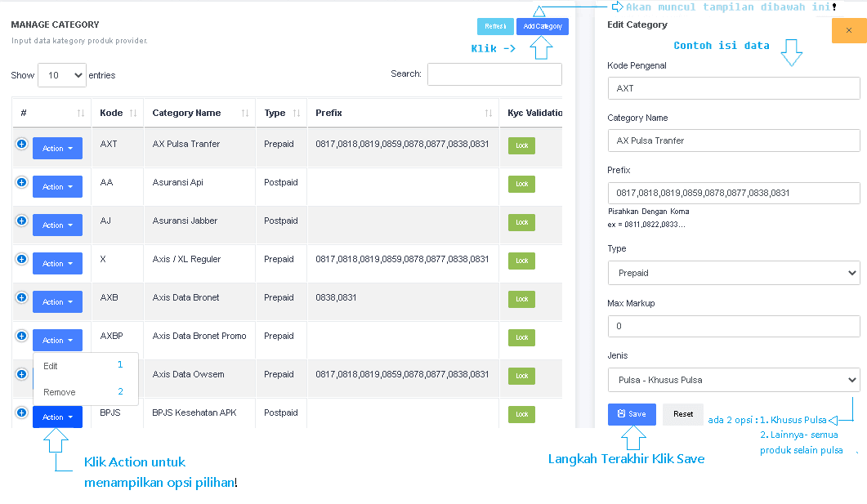Click the Search input field

pos(494,74)
